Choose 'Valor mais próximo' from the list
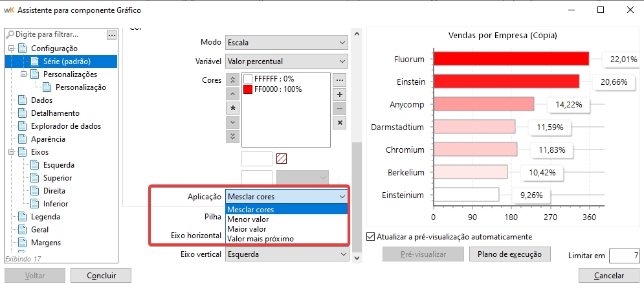Screen dimensions: 644x288 click(260, 239)
